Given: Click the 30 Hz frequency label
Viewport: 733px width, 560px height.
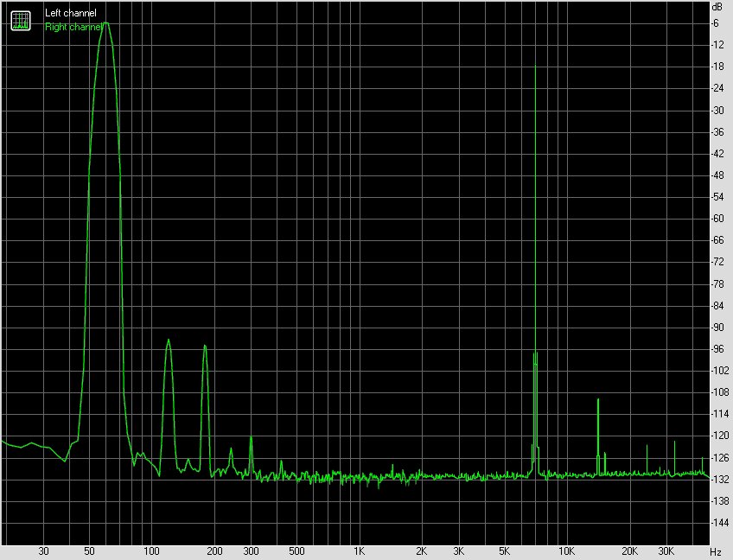Looking at the screenshot, I should (x=43, y=551).
